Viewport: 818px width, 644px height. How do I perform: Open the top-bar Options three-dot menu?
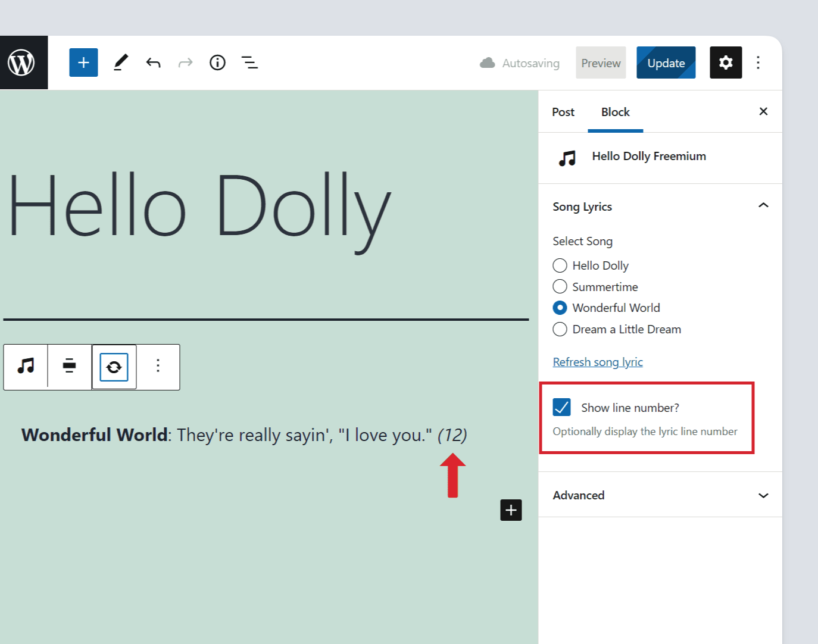[758, 62]
